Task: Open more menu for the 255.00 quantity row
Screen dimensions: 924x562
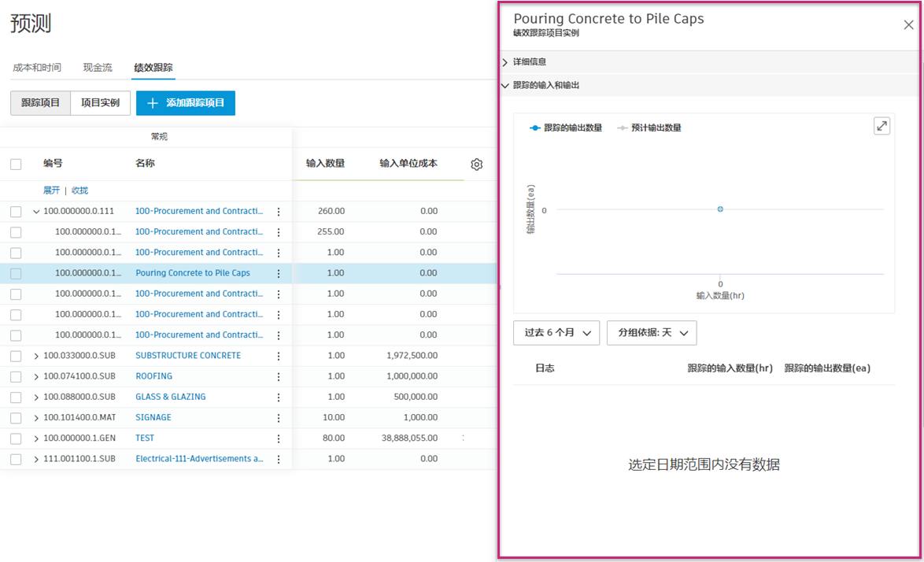Action: point(279,232)
